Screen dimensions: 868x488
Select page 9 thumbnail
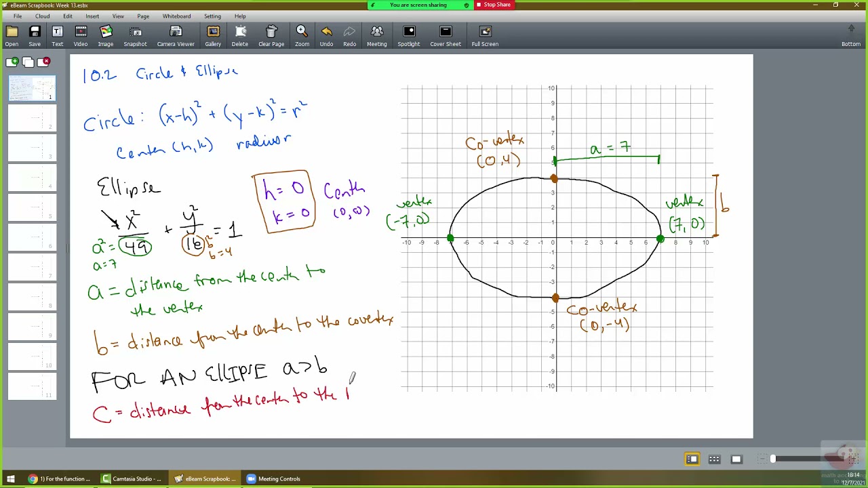32,327
